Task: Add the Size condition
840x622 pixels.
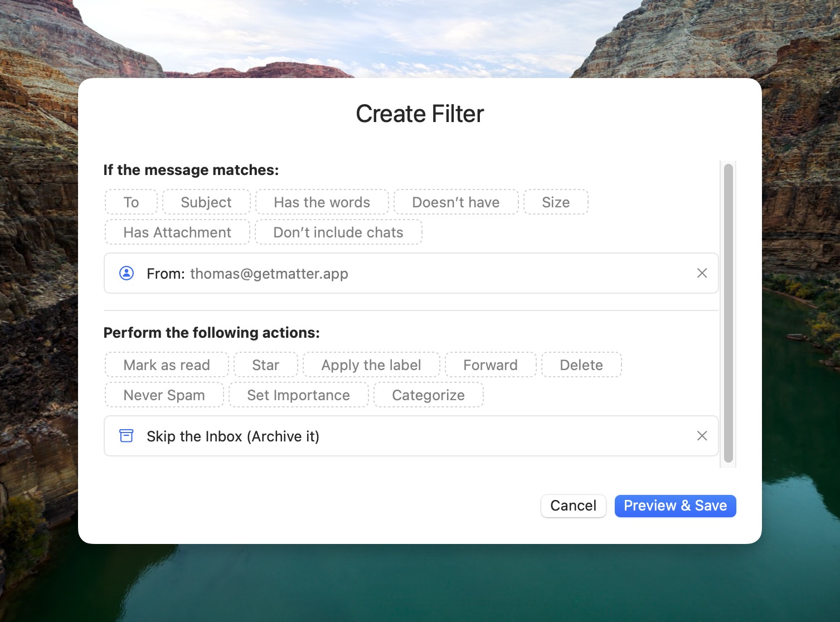Action: 556,202
